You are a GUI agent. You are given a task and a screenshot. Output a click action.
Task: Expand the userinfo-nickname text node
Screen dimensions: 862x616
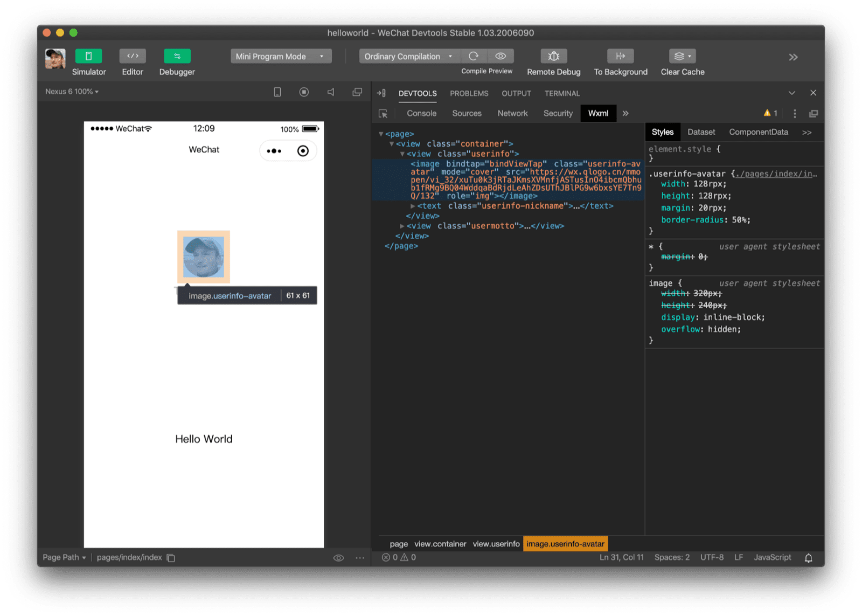pos(412,206)
